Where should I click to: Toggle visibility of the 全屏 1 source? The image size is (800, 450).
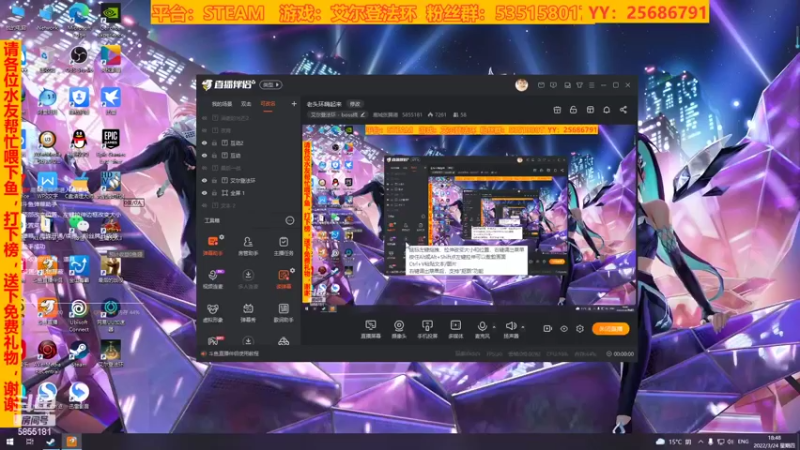[205, 193]
